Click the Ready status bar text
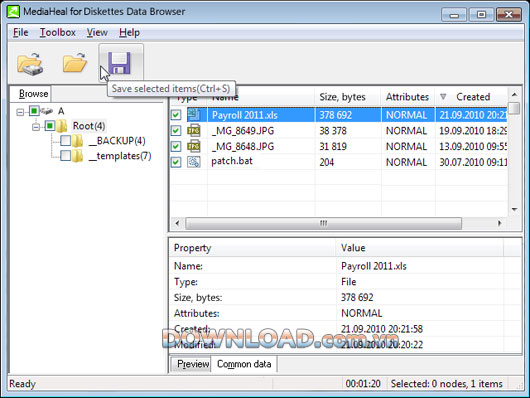Screen dimensions: 530x398 (x=22, y=384)
